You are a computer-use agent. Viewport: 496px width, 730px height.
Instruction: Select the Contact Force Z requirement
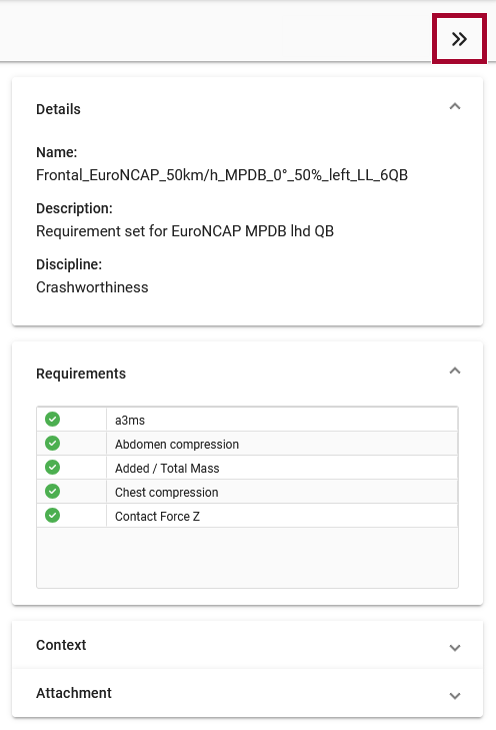click(x=247, y=516)
